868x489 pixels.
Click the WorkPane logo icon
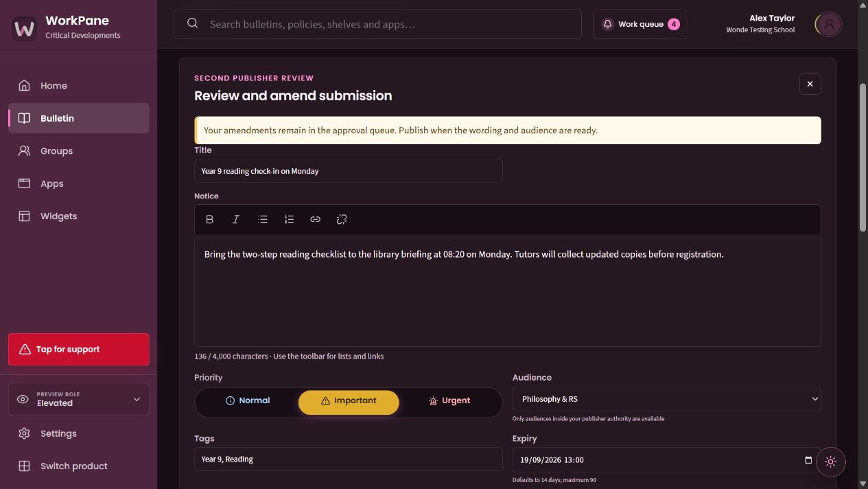click(x=24, y=28)
